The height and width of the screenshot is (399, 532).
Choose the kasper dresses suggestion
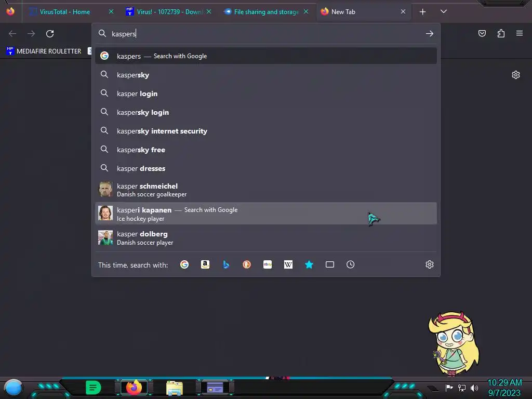[x=266, y=168]
